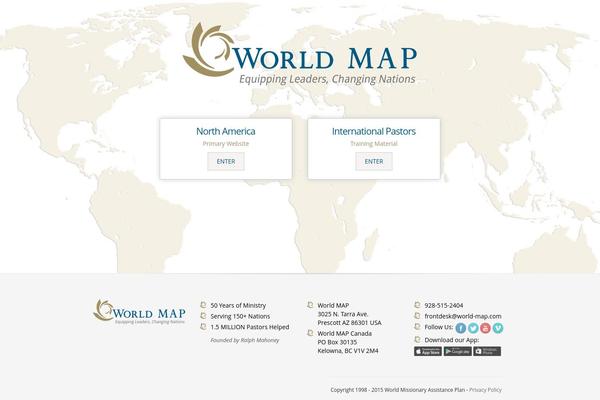The width and height of the screenshot is (600, 400).
Task: Click the 'Follow Us:' label
Action: 439,327
